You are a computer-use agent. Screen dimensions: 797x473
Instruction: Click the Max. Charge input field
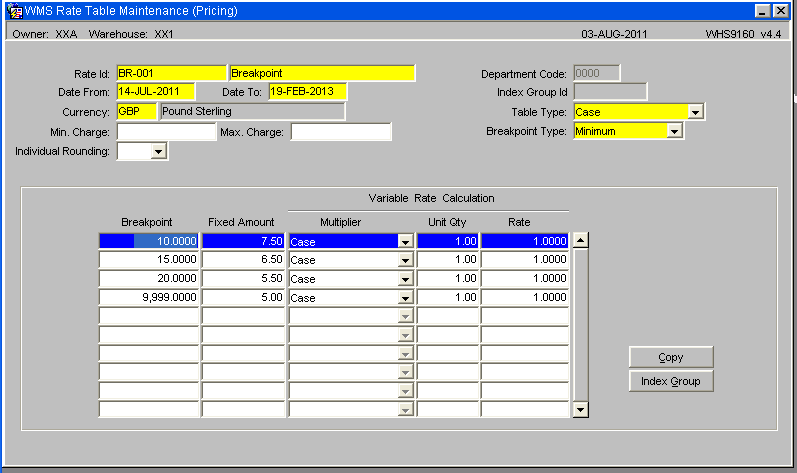tap(341, 132)
